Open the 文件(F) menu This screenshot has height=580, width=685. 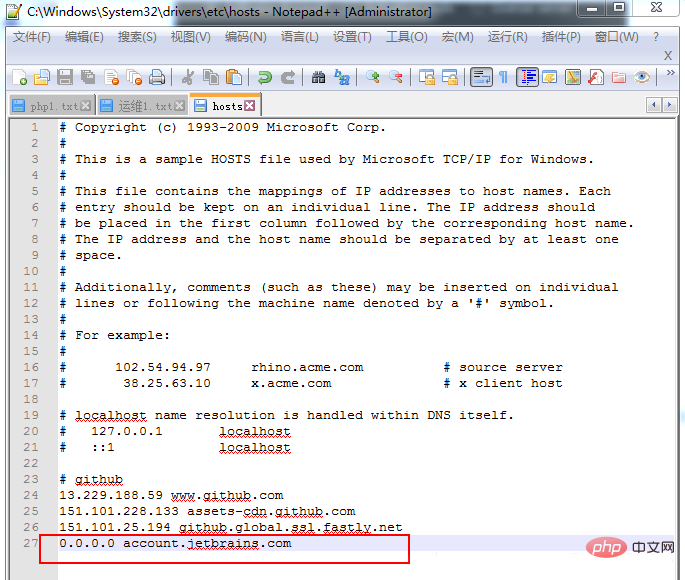(32, 37)
